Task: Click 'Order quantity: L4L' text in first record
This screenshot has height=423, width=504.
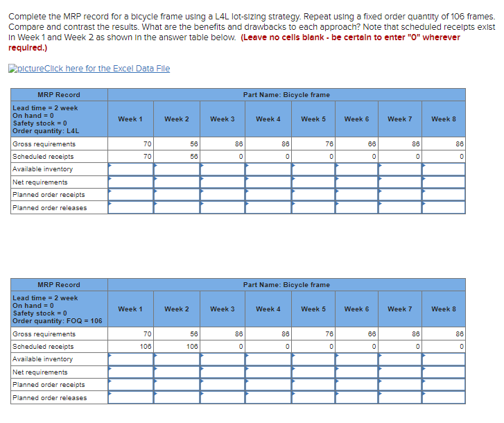Action: (x=46, y=131)
